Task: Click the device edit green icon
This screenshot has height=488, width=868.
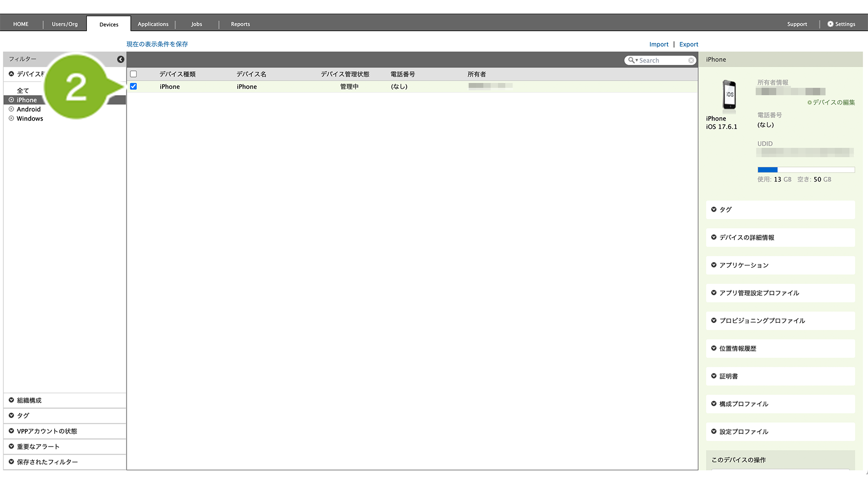Action: point(809,102)
